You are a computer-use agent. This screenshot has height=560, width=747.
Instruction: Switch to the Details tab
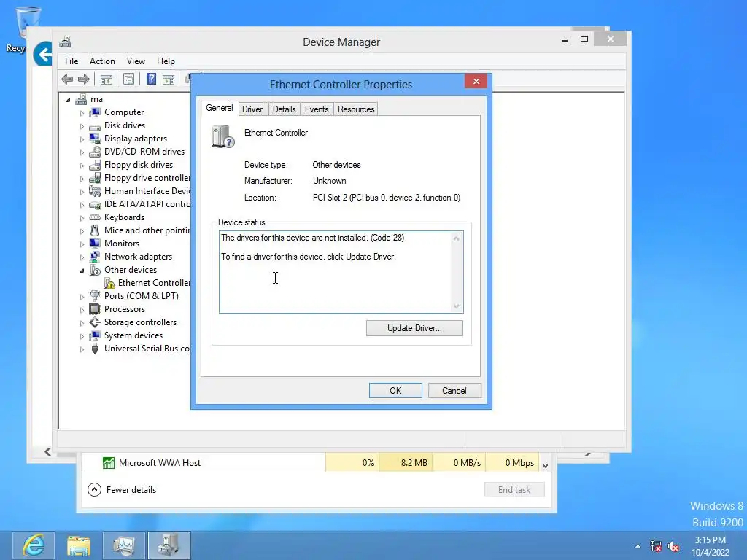click(284, 109)
